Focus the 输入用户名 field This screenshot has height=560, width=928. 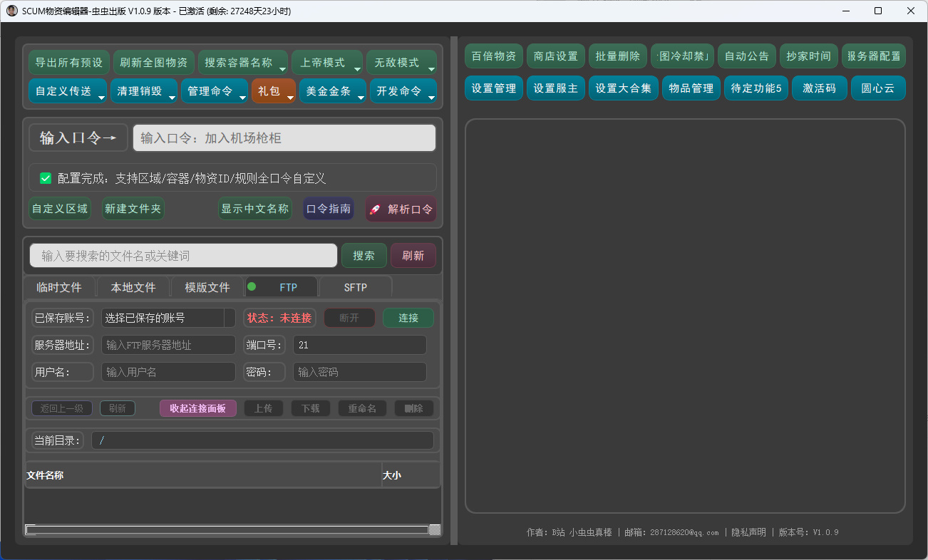point(168,372)
